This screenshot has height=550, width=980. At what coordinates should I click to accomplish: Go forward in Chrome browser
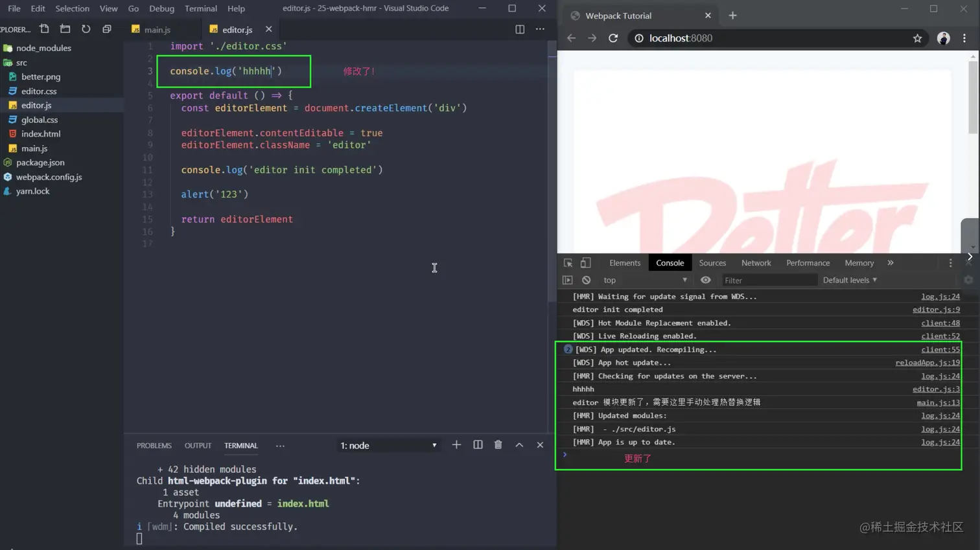592,38
